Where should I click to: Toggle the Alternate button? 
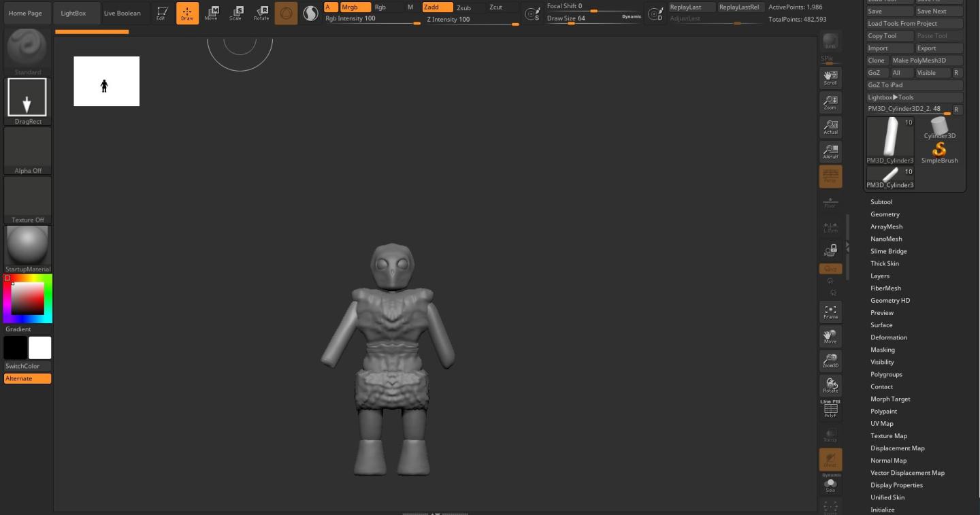click(27, 378)
